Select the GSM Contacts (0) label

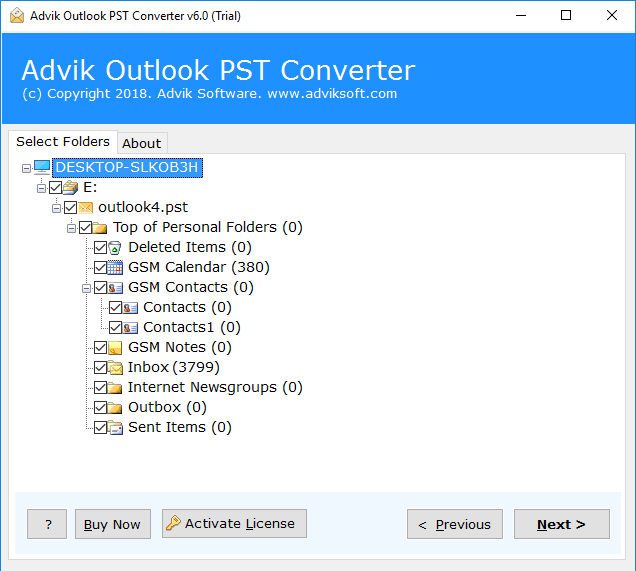click(191, 287)
